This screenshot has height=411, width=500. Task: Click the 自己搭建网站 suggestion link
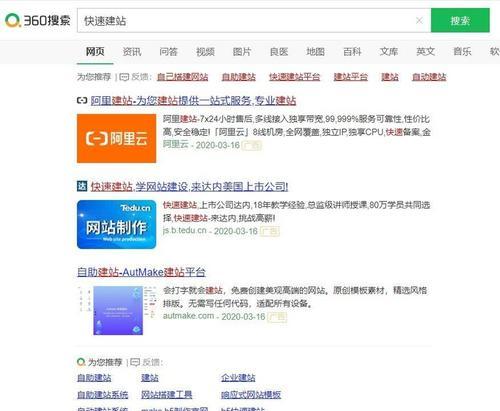(182, 77)
